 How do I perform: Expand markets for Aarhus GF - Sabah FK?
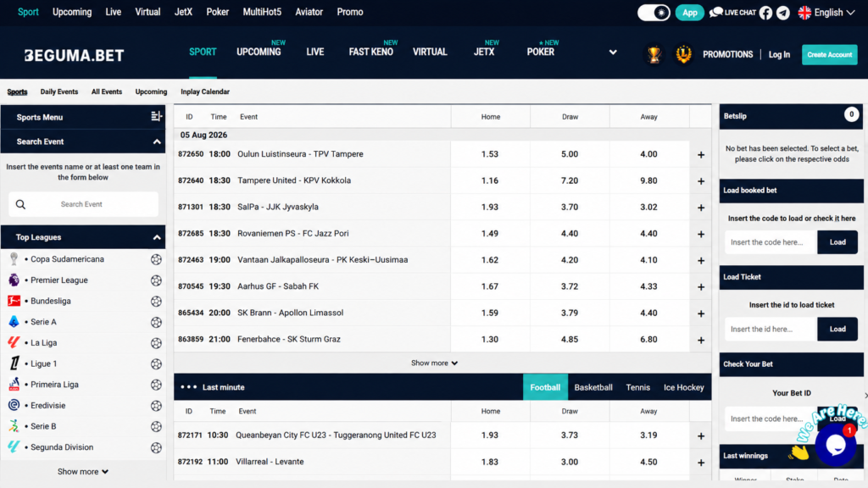coord(701,286)
